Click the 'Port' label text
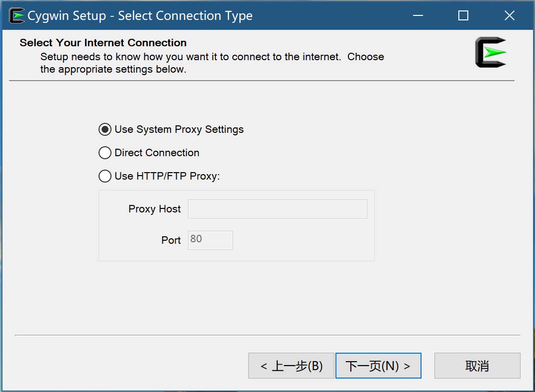Image resolution: width=535 pixels, height=392 pixels. [171, 240]
